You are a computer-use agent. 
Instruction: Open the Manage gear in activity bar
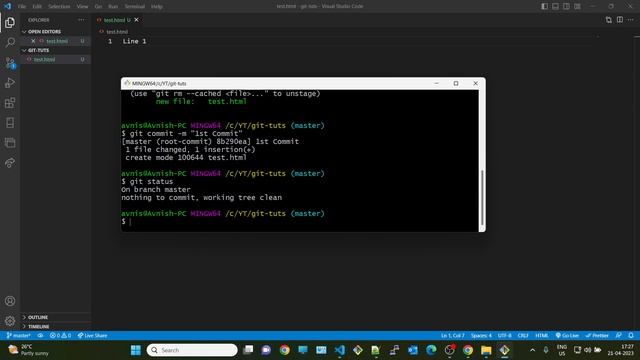pyautogui.click(x=10, y=321)
